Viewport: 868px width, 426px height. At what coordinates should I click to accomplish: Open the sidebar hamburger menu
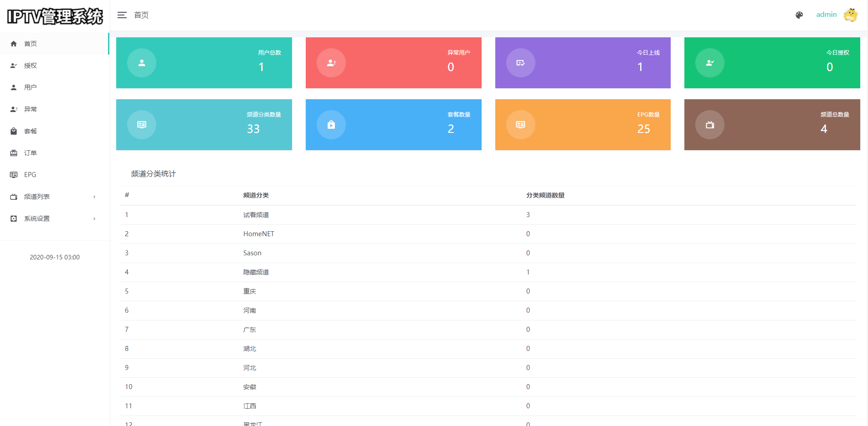[122, 15]
